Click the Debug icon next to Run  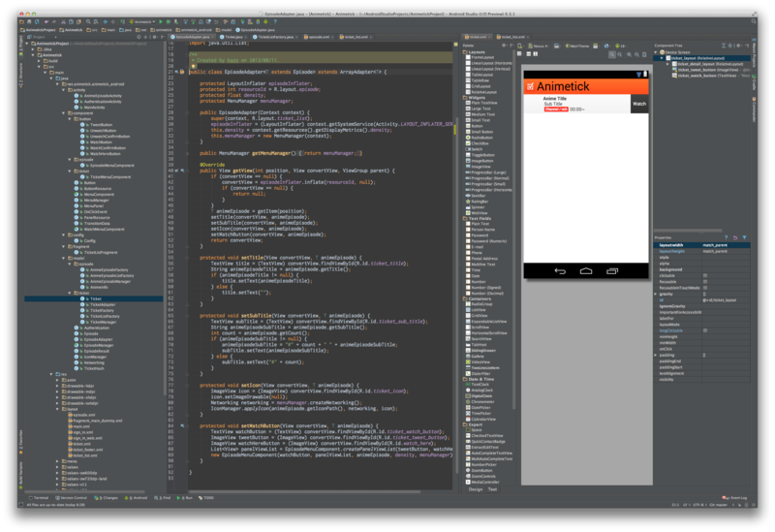click(x=168, y=21)
